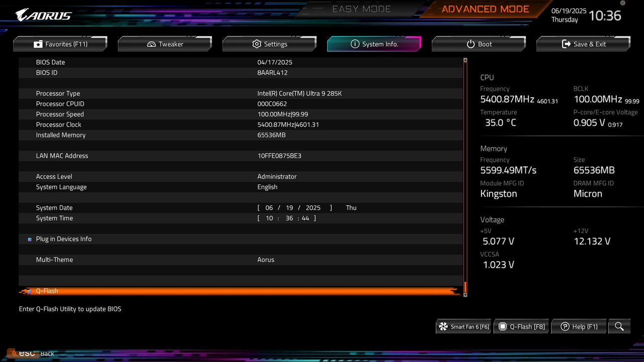The height and width of the screenshot is (362, 644).
Task: Click the question icon on Help (F1)
Action: pos(565,327)
